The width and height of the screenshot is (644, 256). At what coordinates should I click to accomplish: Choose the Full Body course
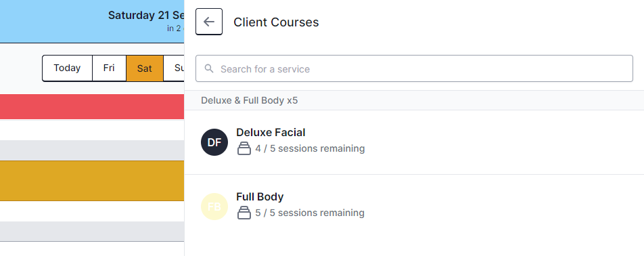pyautogui.click(x=414, y=207)
